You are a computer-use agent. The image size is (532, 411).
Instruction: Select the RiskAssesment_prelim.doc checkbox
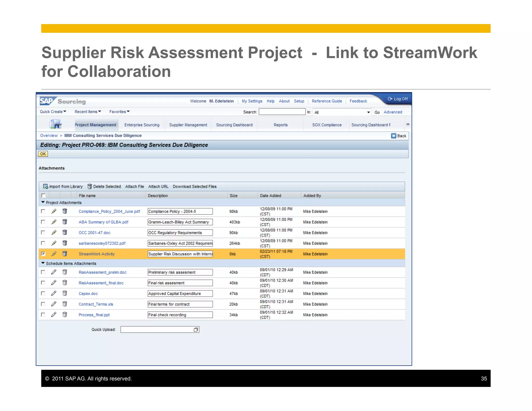click(43, 272)
